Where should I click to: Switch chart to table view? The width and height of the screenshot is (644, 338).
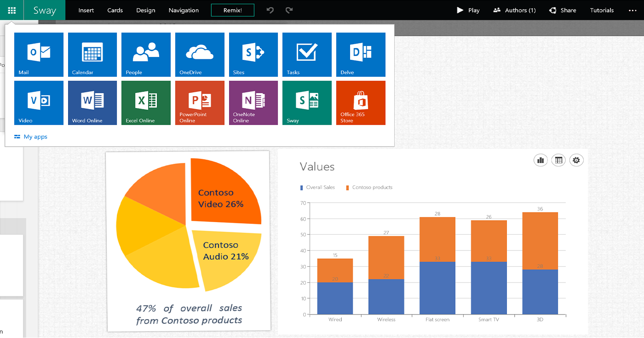(x=558, y=160)
